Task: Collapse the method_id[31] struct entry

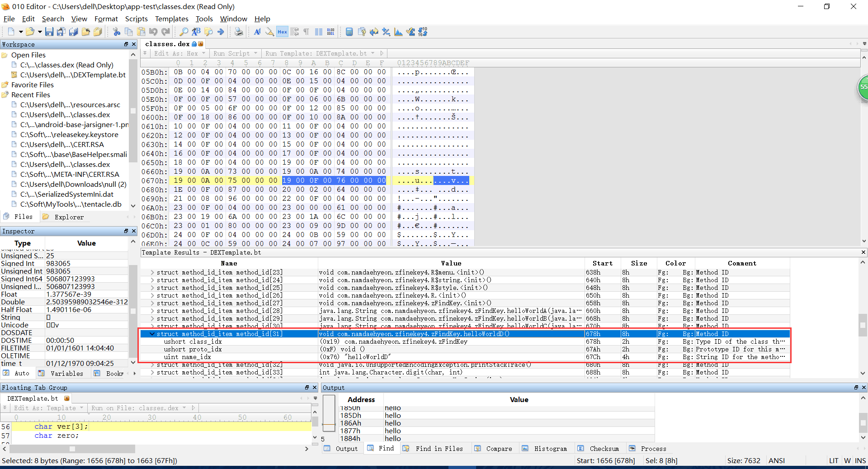Action: pyautogui.click(x=152, y=334)
